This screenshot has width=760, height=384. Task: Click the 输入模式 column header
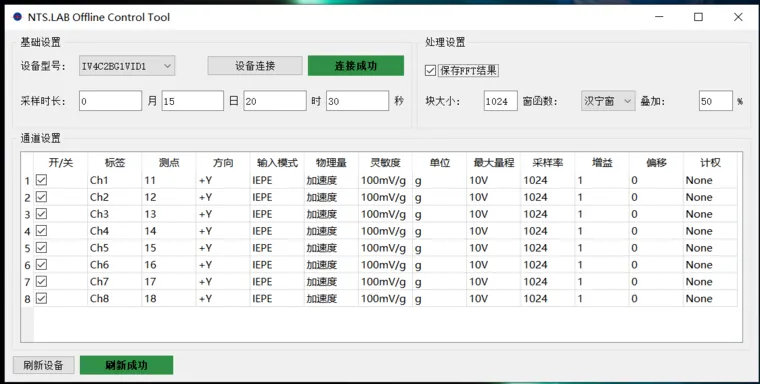277,163
